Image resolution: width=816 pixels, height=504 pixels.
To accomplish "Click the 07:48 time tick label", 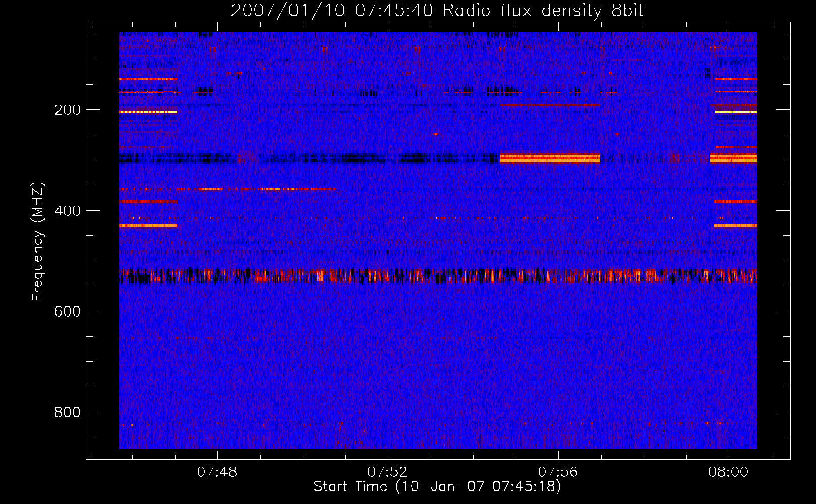I will (x=217, y=472).
